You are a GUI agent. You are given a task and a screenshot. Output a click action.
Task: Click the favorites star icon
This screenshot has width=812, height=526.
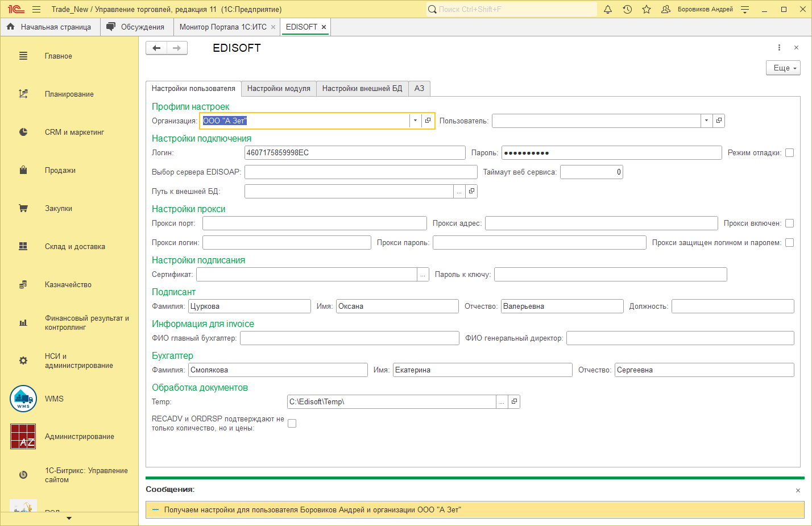tap(647, 9)
